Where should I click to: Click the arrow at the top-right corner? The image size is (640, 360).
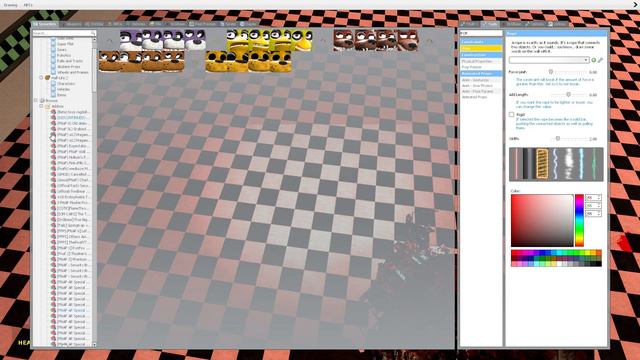[636, 4]
